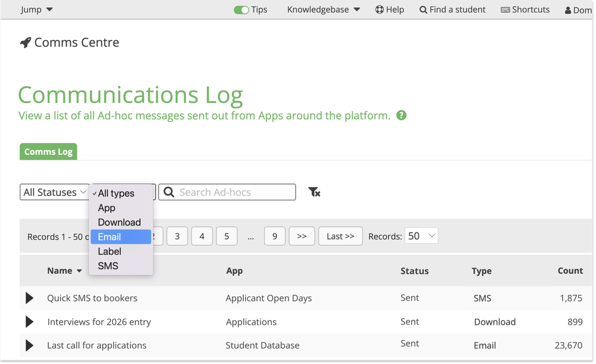This screenshot has width=596, height=364.
Task: Open the Knowledgebase dropdown
Action: click(324, 10)
